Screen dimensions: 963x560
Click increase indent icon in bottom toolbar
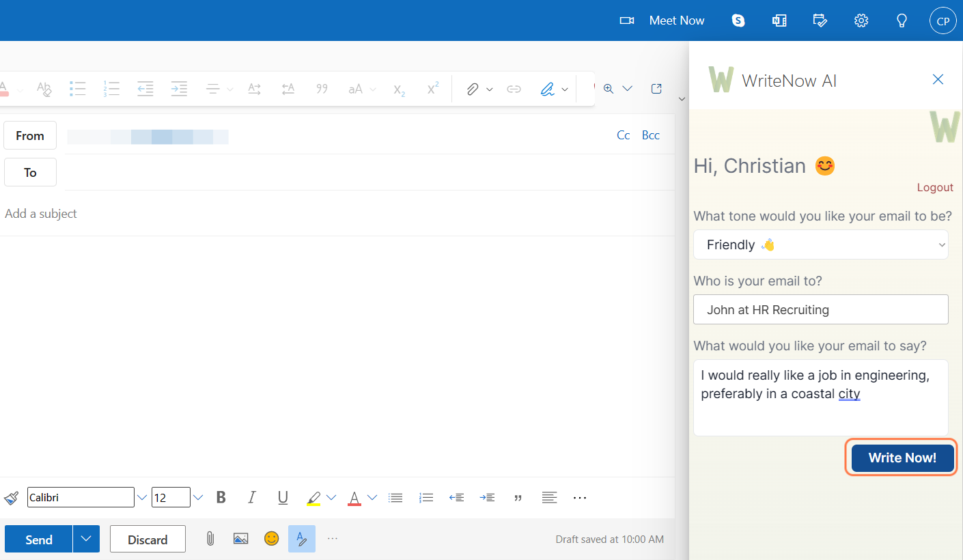click(487, 498)
